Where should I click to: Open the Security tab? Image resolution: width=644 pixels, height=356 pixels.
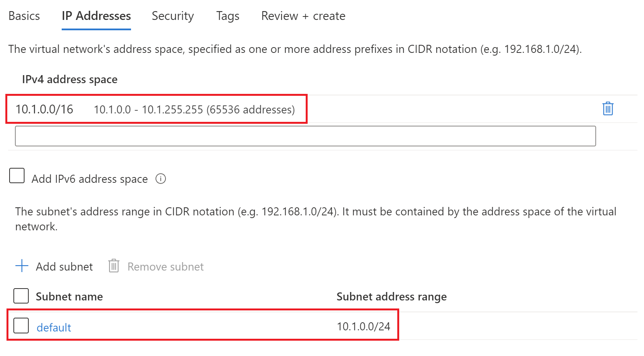[172, 16]
